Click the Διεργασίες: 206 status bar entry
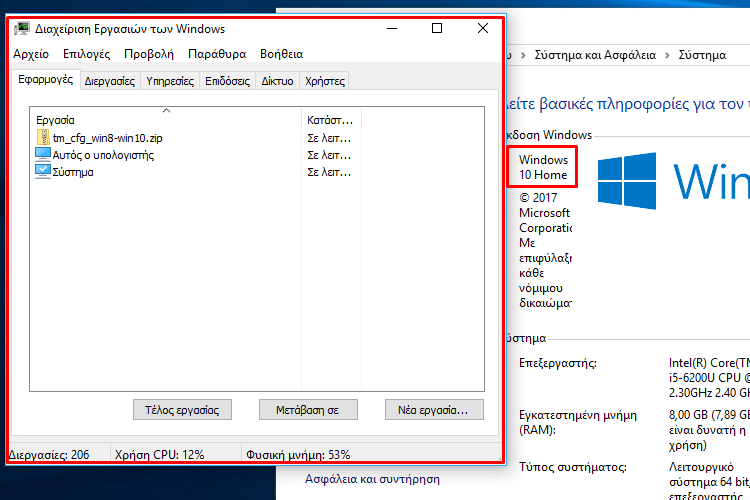 [x=49, y=455]
